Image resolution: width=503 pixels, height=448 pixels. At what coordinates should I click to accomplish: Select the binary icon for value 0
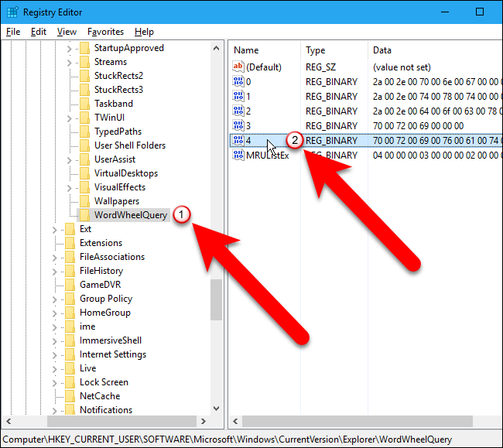coord(238,81)
